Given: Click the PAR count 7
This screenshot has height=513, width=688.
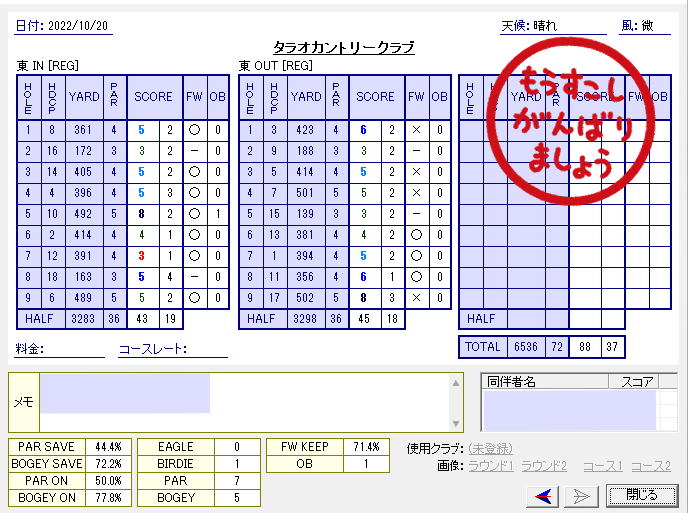Looking at the screenshot, I should pyautogui.click(x=237, y=481).
